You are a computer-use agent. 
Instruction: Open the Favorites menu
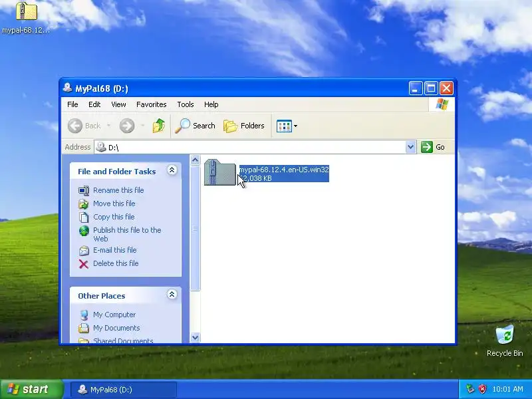click(152, 104)
